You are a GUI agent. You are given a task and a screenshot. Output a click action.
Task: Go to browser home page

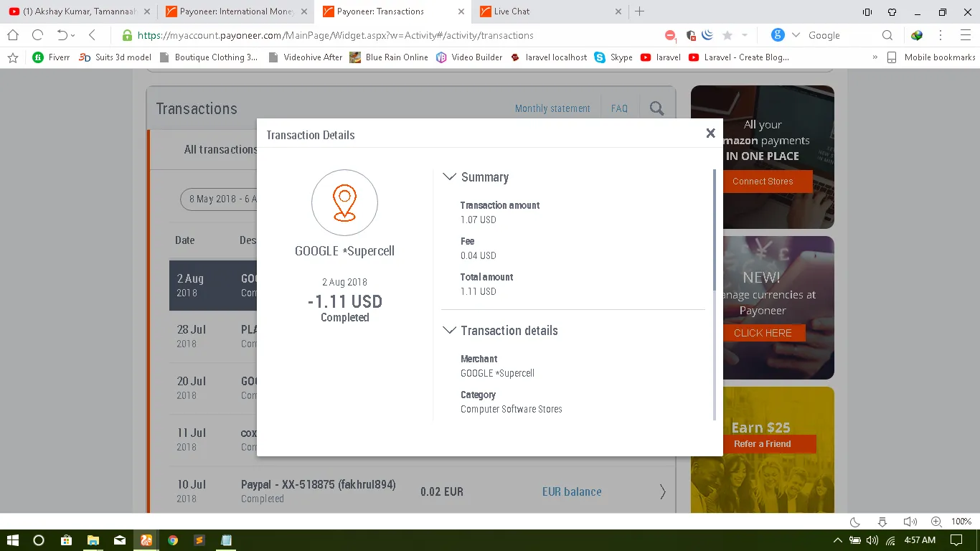[13, 35]
